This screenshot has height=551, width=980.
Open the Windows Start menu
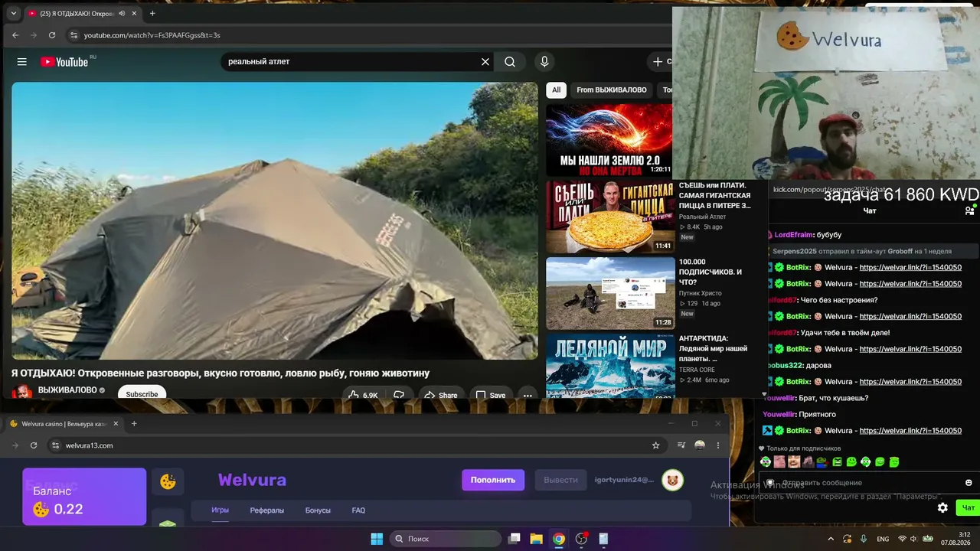377,539
